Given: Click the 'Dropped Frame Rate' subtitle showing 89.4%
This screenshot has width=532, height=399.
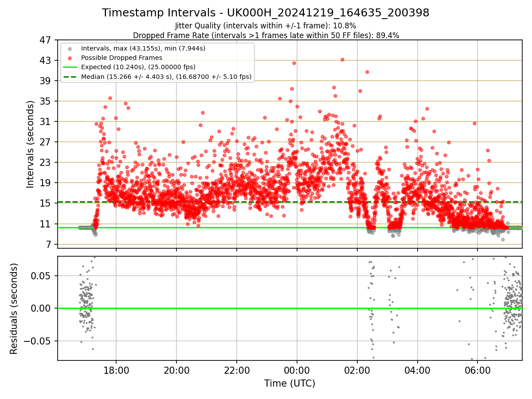Looking at the screenshot, I should pyautogui.click(x=266, y=35).
